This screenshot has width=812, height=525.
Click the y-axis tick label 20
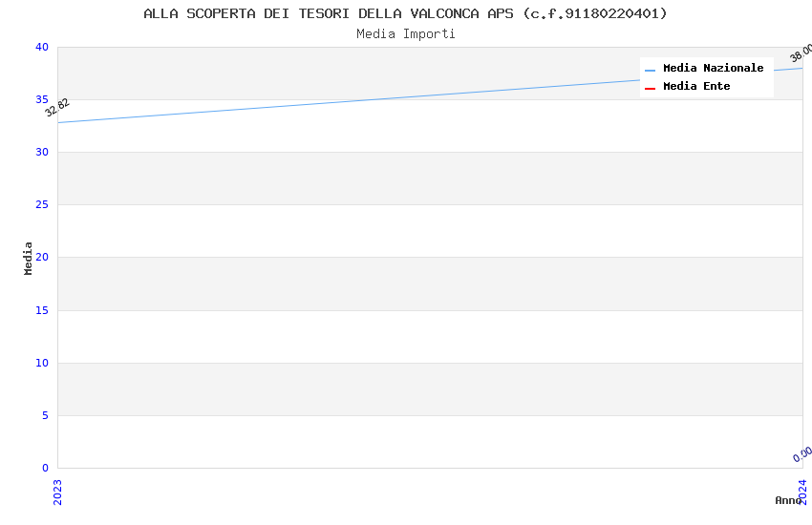42,257
